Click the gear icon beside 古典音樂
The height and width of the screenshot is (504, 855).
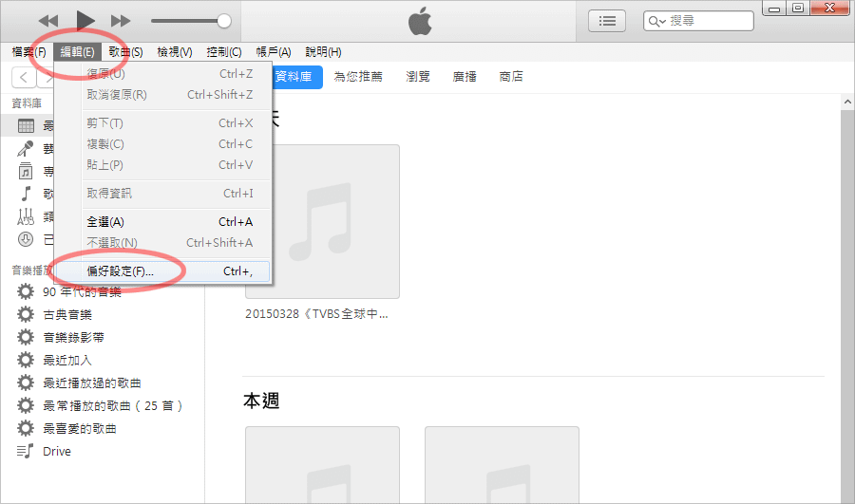[26, 314]
